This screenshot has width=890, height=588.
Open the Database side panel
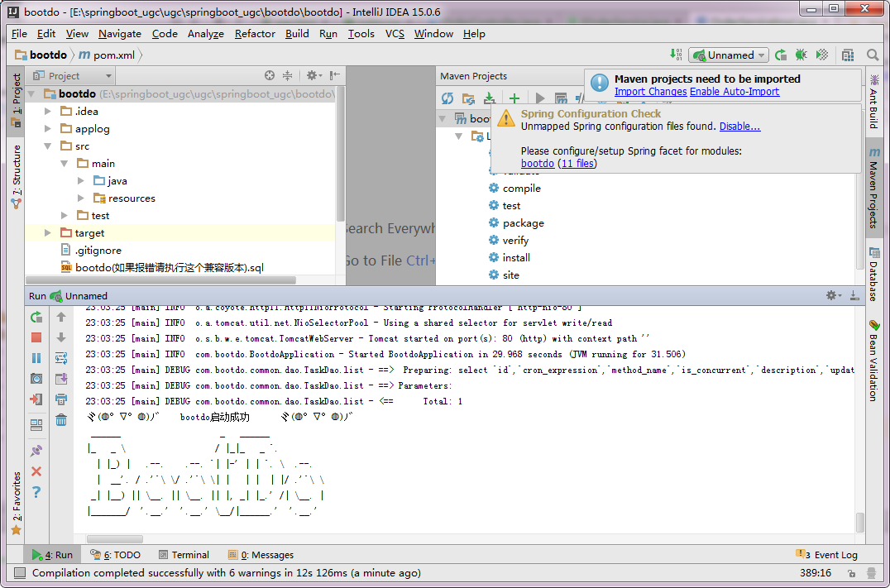tap(874, 274)
